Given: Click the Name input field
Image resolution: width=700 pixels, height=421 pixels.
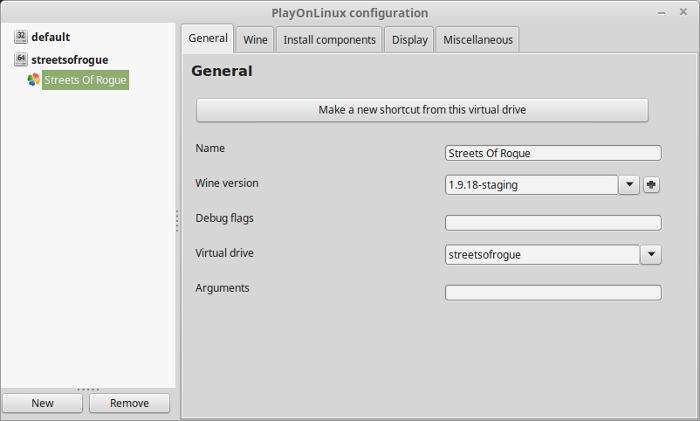Looking at the screenshot, I should coord(553,153).
